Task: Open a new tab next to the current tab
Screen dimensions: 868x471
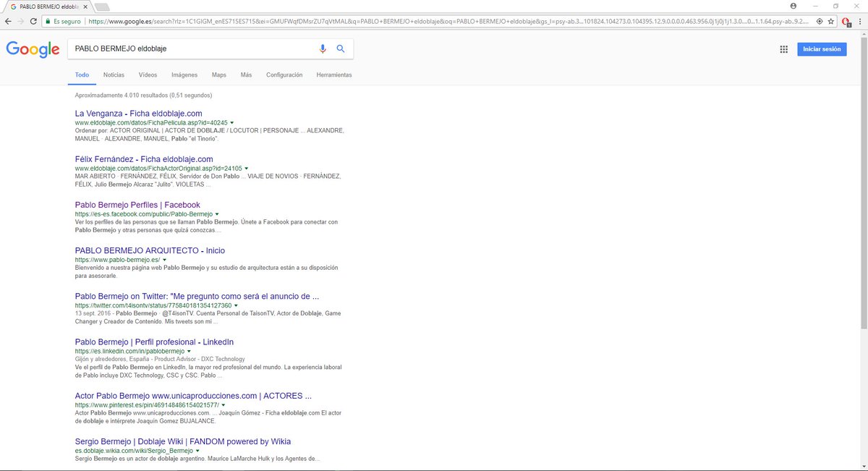Action: click(102, 7)
